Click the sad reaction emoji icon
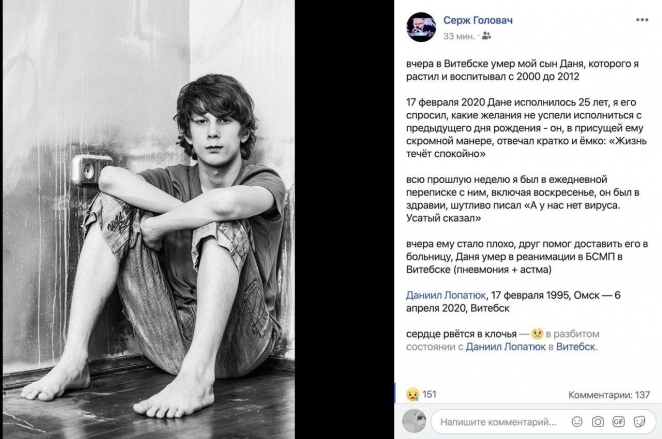The width and height of the screenshot is (662, 439). 411,394
